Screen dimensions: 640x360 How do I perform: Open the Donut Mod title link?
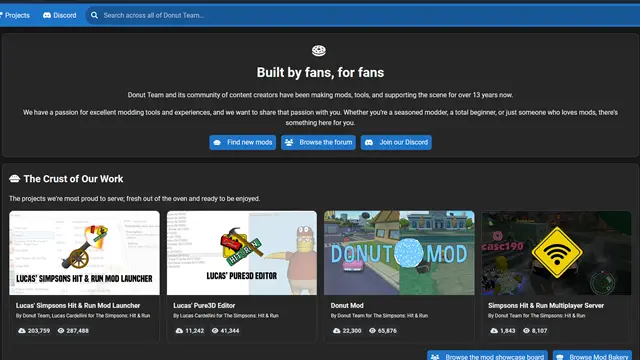[x=347, y=305]
